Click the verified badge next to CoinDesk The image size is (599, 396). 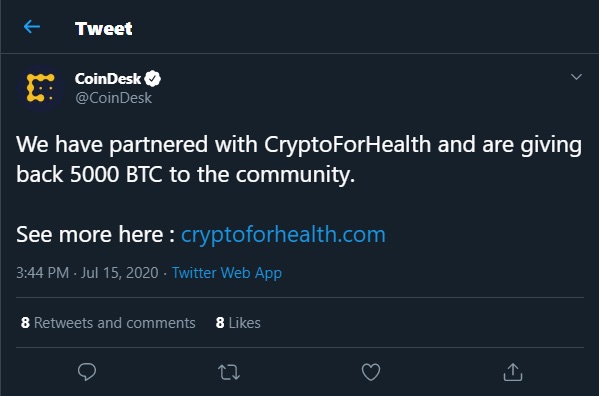(x=152, y=79)
